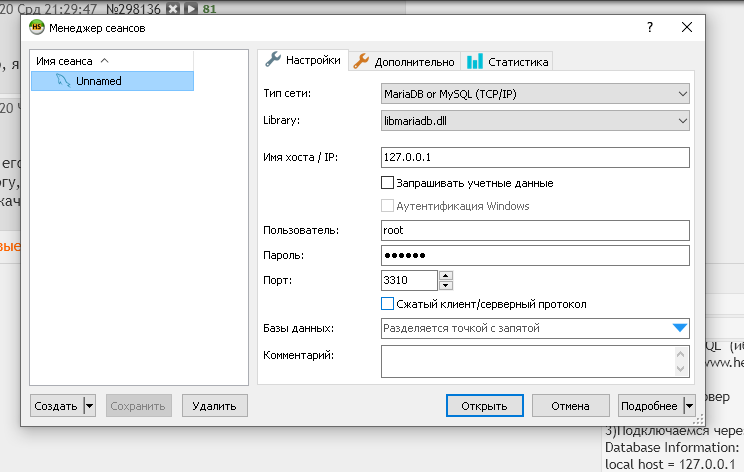
Task: Click the Подробнее button
Action: tap(650, 406)
